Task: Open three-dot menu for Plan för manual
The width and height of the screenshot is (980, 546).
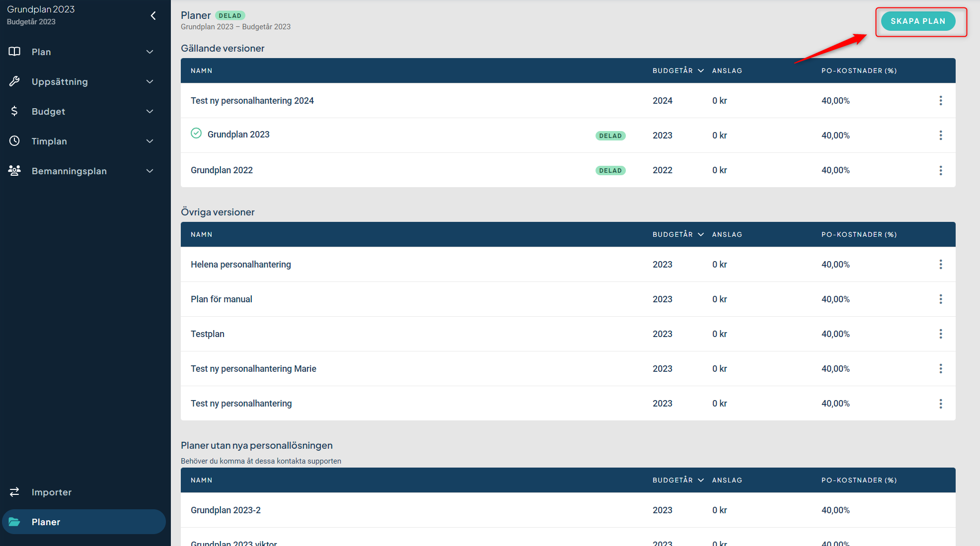Action: tap(940, 299)
